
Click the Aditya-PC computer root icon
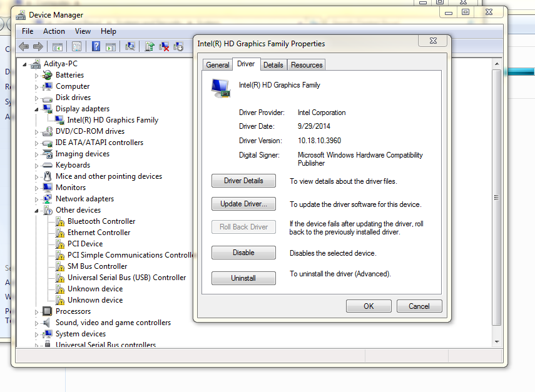coord(35,64)
